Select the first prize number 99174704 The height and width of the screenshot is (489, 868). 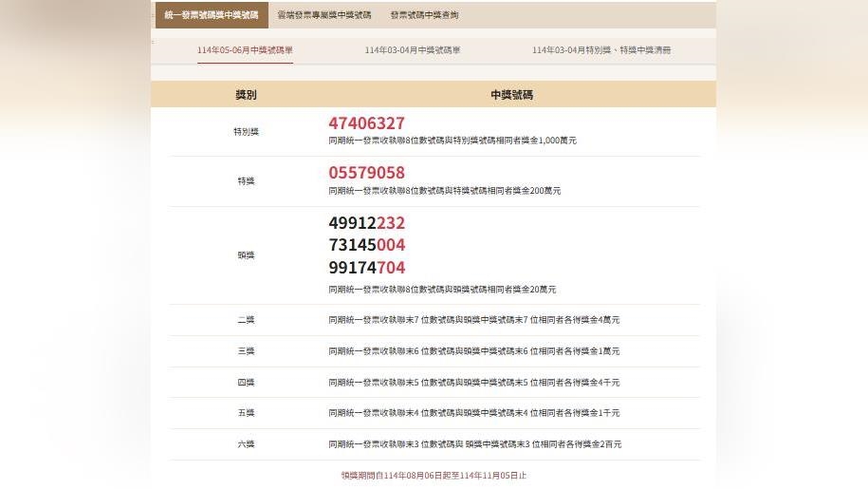click(366, 268)
